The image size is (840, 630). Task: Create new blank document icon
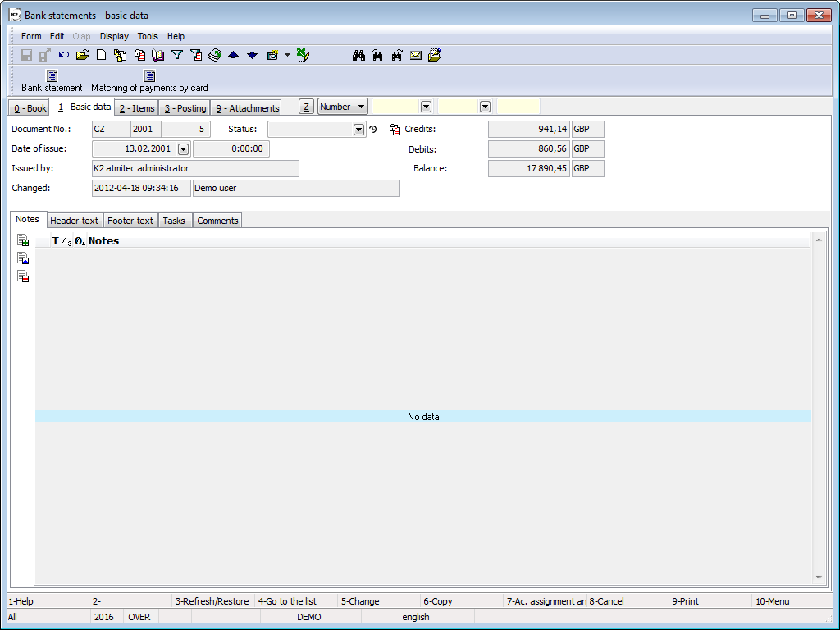tap(101, 55)
